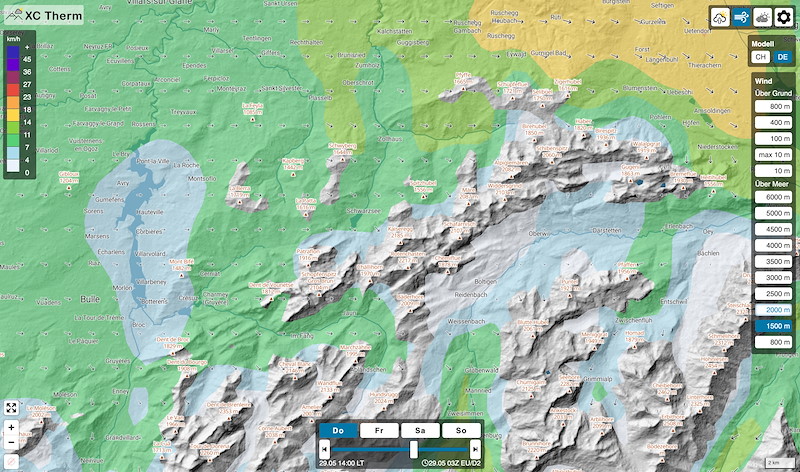Show the cloud cover layer
This screenshot has height=472, width=800.
(763, 17)
